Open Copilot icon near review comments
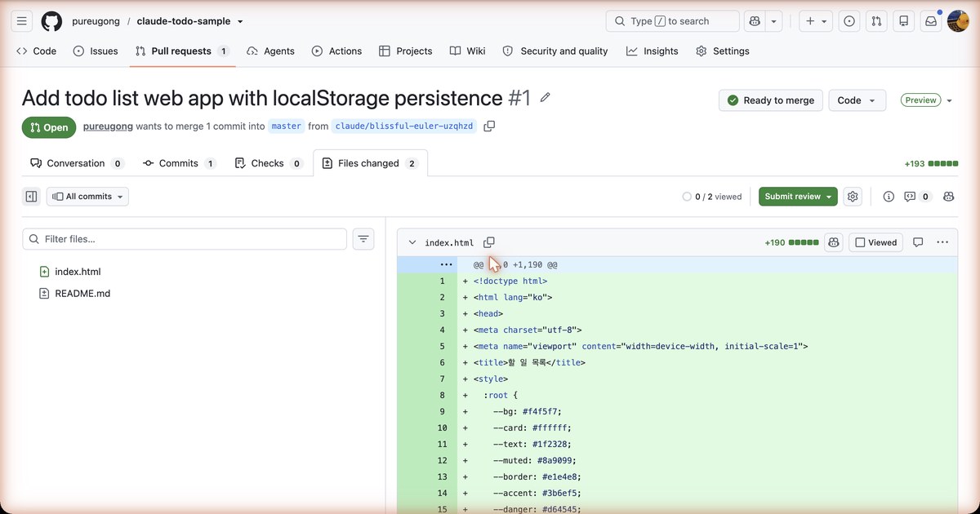Viewport: 980px width, 514px height. [949, 197]
